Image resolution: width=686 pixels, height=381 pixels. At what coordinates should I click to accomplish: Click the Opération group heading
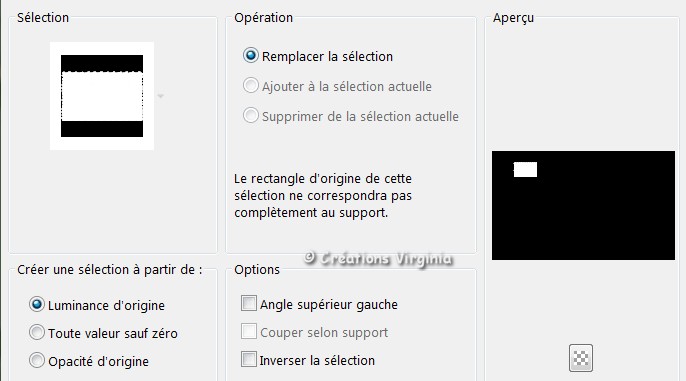tap(263, 18)
